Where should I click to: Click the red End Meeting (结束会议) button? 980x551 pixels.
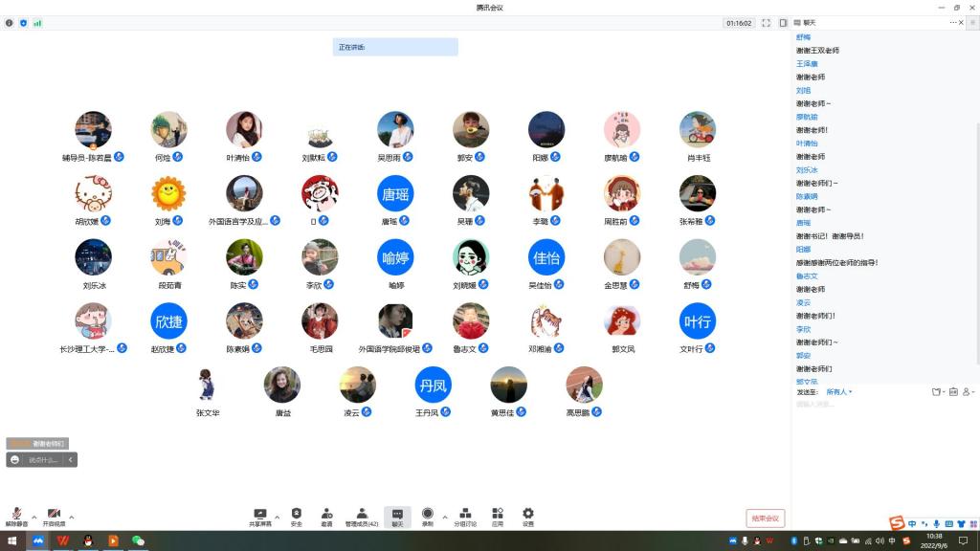pyautogui.click(x=765, y=518)
